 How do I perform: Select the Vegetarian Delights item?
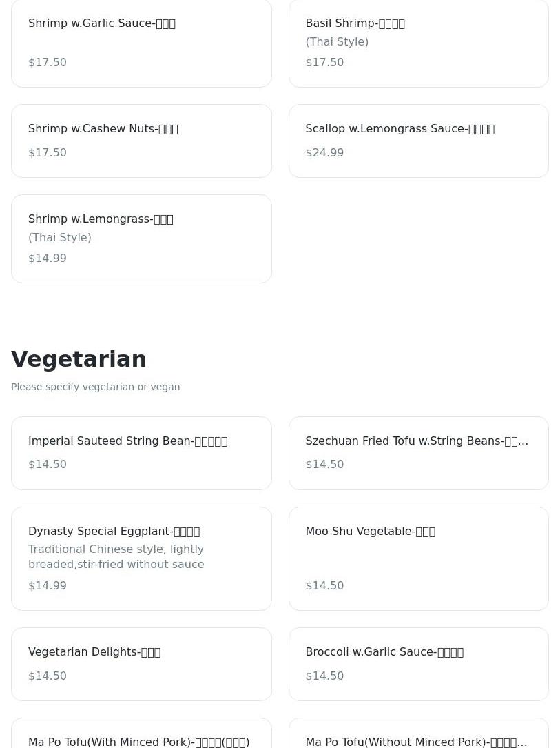click(141, 665)
